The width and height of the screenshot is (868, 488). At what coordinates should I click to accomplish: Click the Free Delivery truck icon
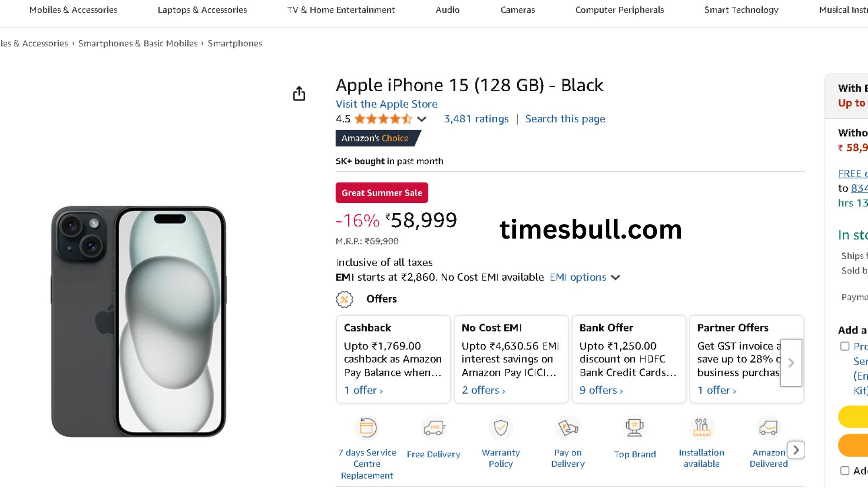click(x=434, y=427)
